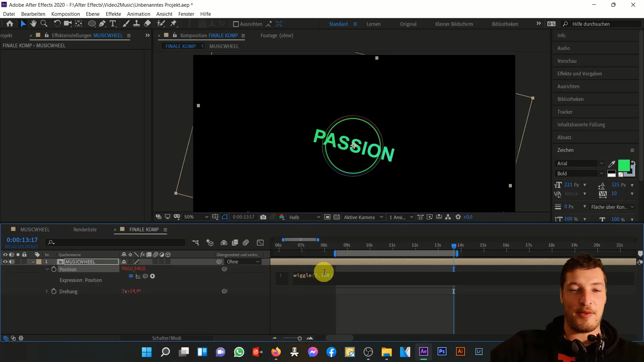Mute audio of MUSICWHEEL layer
The height and width of the screenshot is (362, 644).
[x=12, y=262]
